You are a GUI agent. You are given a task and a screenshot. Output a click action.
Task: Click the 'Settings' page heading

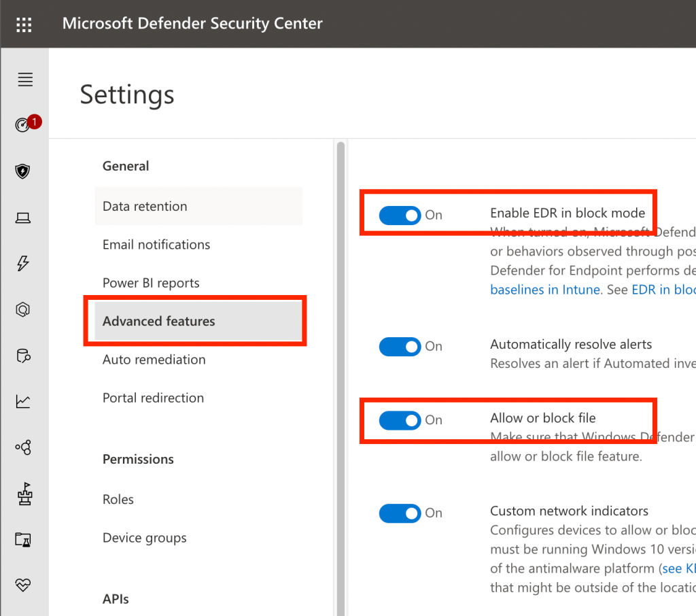127,95
